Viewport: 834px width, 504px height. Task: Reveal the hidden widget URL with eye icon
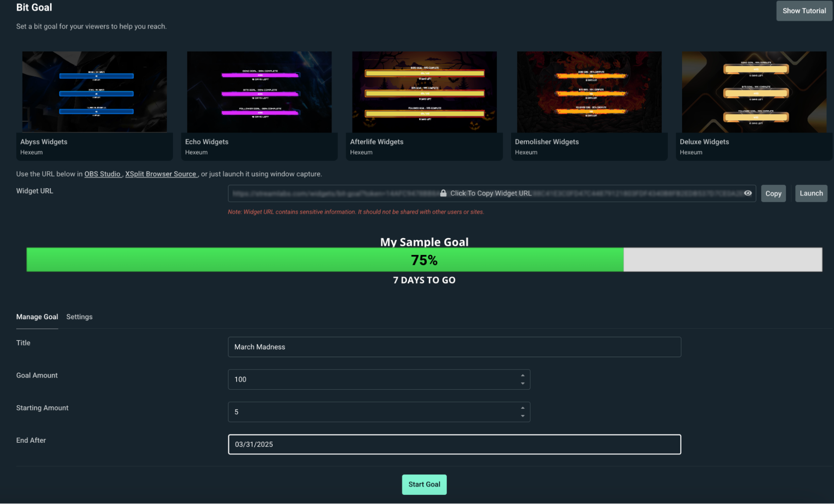pos(747,193)
